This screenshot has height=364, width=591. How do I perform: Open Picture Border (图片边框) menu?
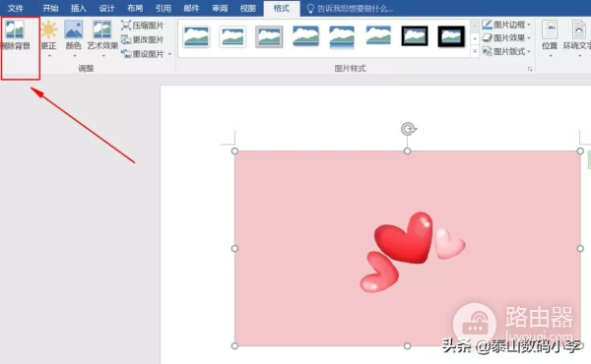click(x=506, y=25)
